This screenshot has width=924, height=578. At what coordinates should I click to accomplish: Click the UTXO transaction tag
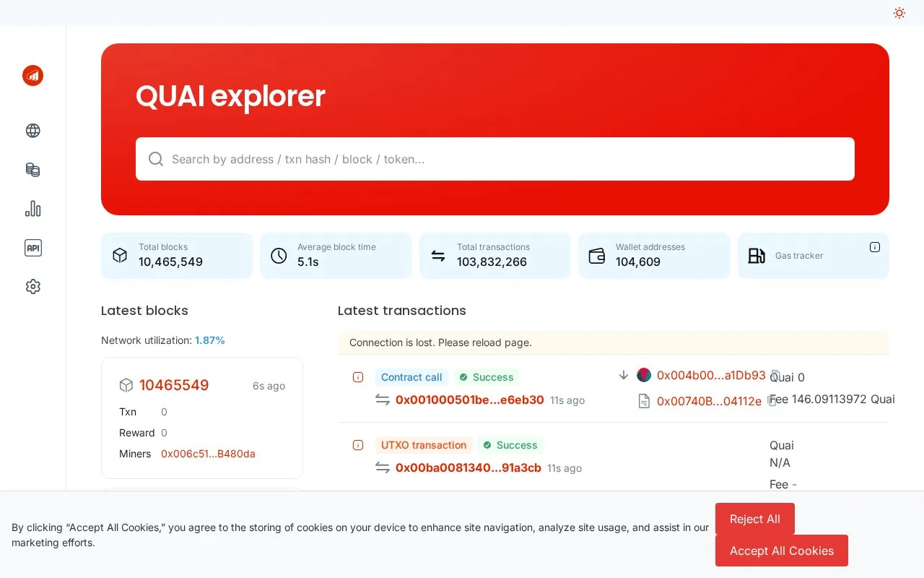pyautogui.click(x=424, y=445)
